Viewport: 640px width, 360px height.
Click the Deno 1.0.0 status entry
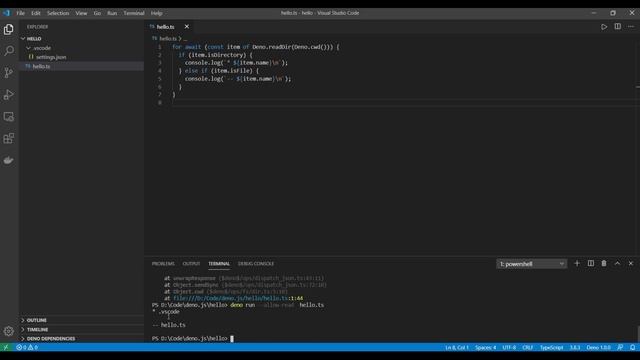click(x=598, y=347)
